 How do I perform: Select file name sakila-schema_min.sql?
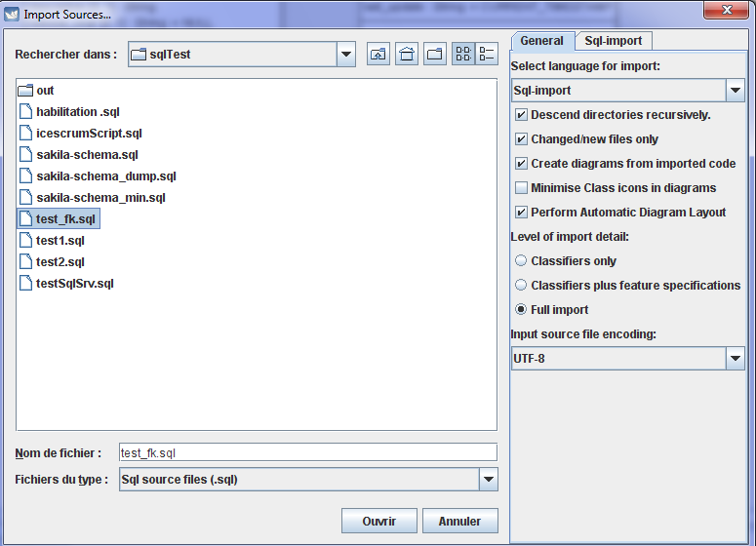tap(100, 198)
